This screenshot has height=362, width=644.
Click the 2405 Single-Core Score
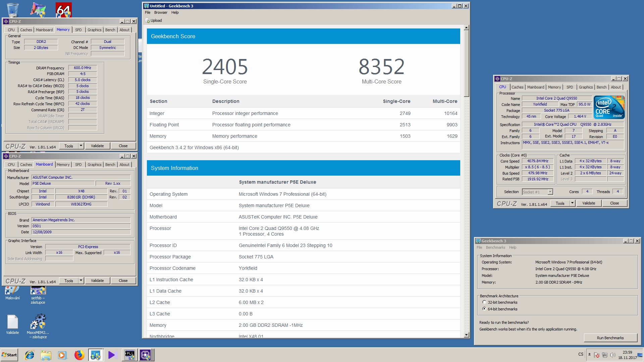(x=225, y=67)
